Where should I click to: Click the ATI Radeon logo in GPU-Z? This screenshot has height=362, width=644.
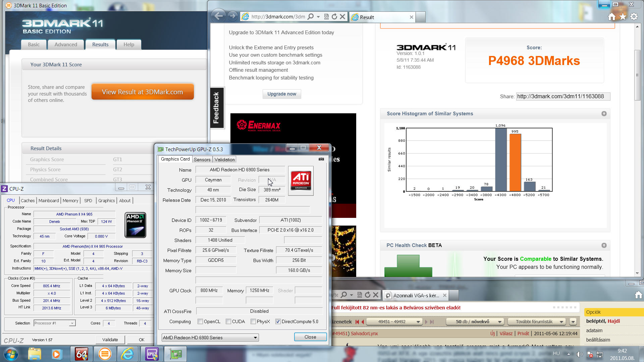pos(301,181)
